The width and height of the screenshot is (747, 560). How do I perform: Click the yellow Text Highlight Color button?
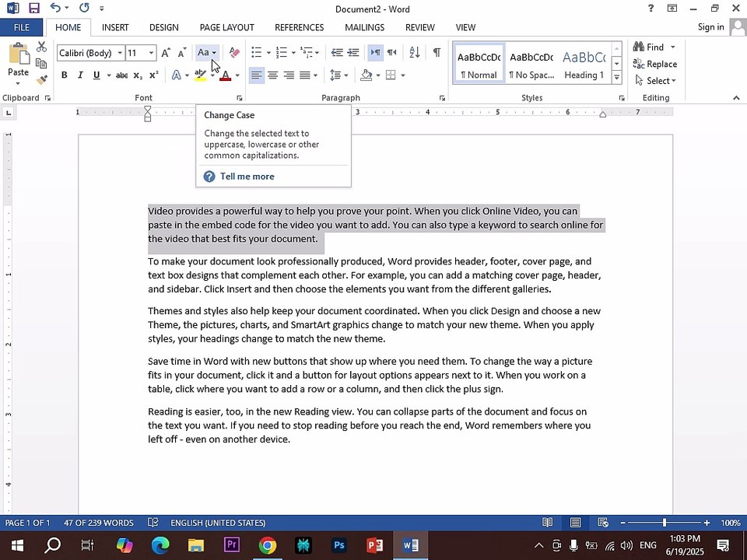point(200,75)
